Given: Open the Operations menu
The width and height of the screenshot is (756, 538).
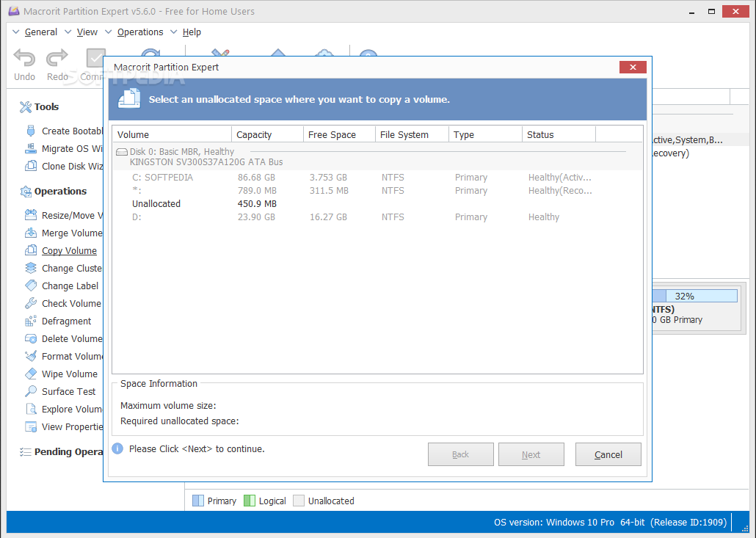Looking at the screenshot, I should [140, 32].
